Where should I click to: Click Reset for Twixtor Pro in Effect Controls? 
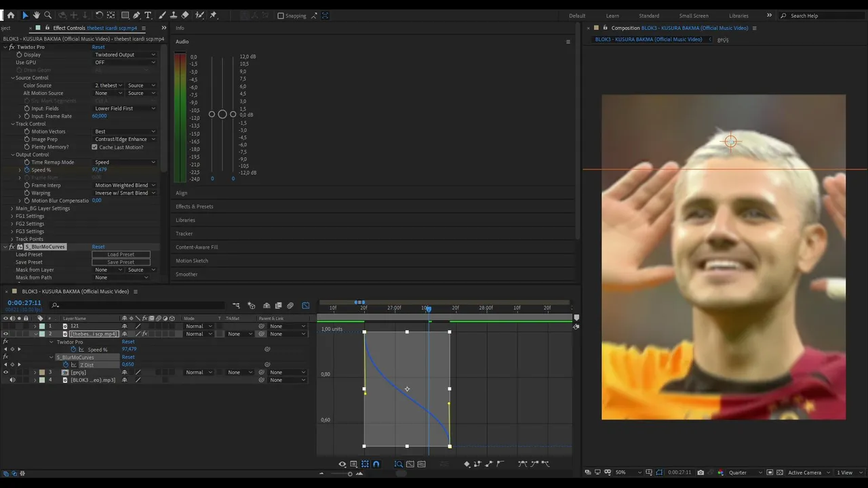98,47
